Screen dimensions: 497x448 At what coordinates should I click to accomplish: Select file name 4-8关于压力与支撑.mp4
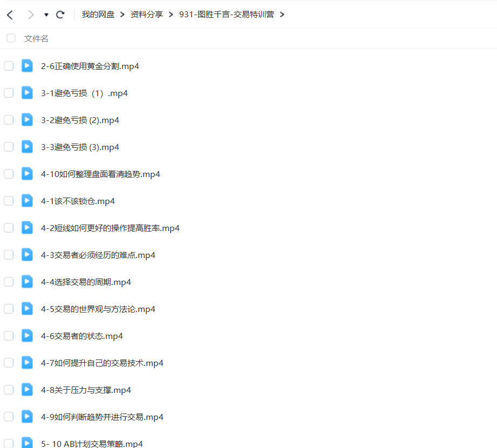click(86, 390)
